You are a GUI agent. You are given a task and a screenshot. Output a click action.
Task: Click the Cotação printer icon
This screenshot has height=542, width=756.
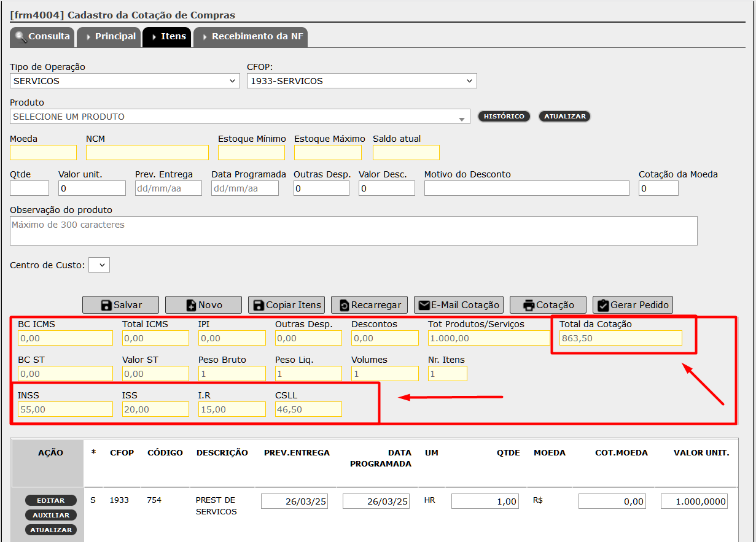coord(529,305)
